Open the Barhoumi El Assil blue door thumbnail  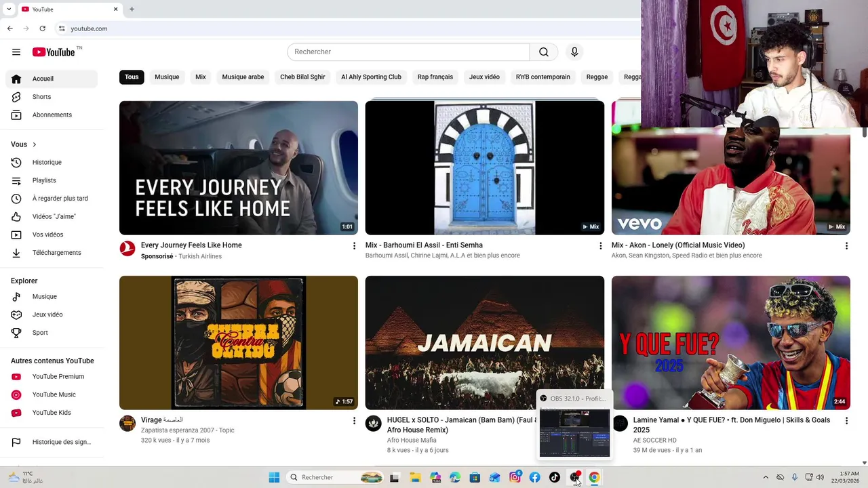click(485, 168)
